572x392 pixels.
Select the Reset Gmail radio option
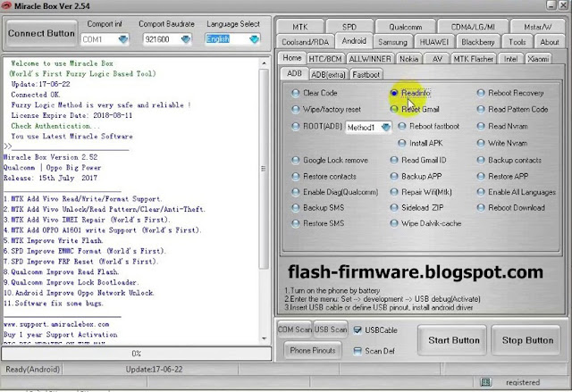(415, 109)
